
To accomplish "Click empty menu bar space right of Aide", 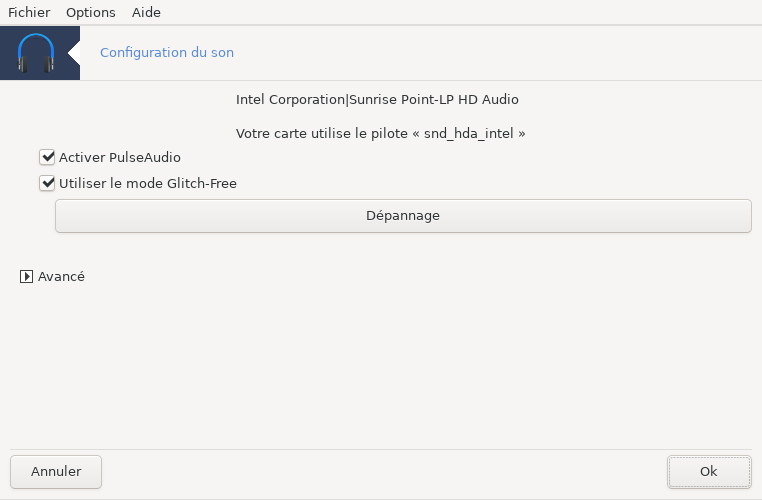I will tap(450, 13).
